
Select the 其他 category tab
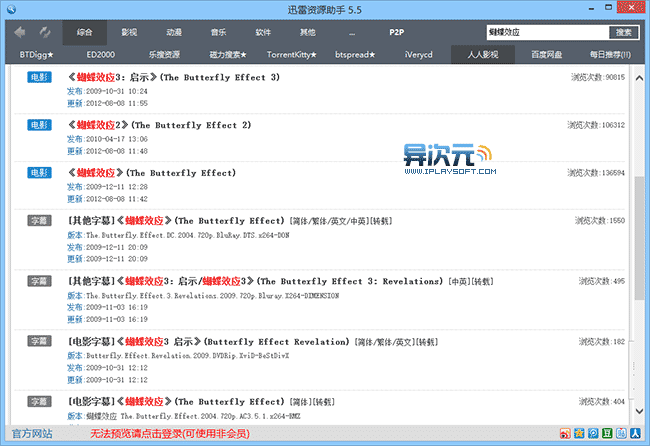[x=308, y=32]
